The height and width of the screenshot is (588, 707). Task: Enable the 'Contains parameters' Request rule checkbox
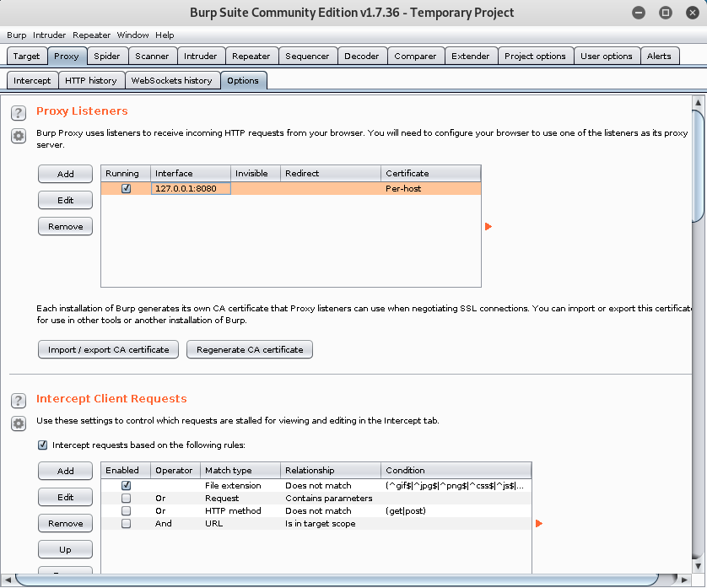126,499
